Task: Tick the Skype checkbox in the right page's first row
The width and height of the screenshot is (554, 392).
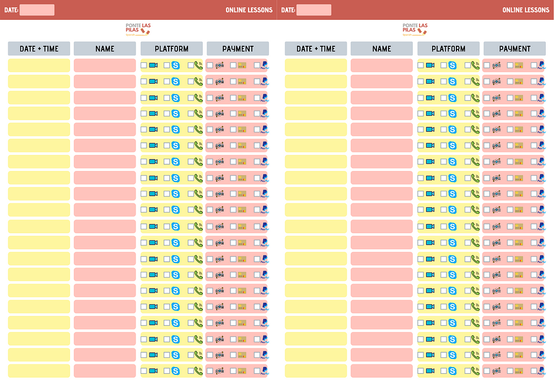Action: pos(444,65)
